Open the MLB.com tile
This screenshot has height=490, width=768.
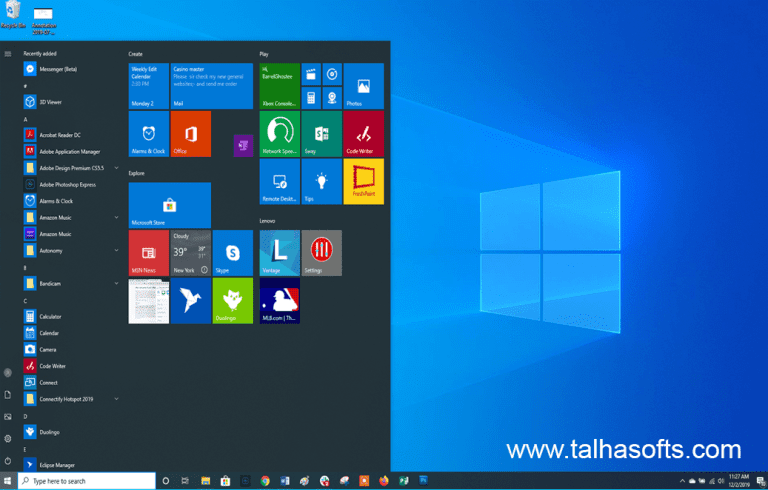pos(280,301)
